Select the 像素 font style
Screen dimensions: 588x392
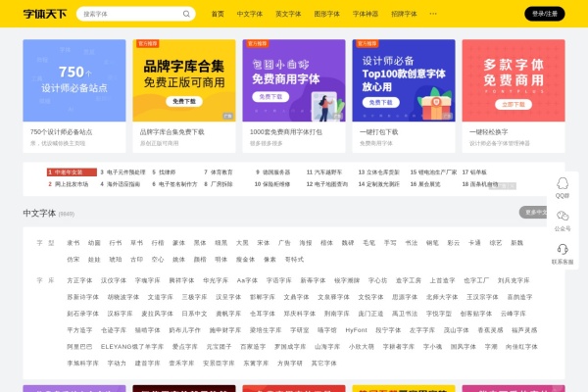(x=269, y=259)
